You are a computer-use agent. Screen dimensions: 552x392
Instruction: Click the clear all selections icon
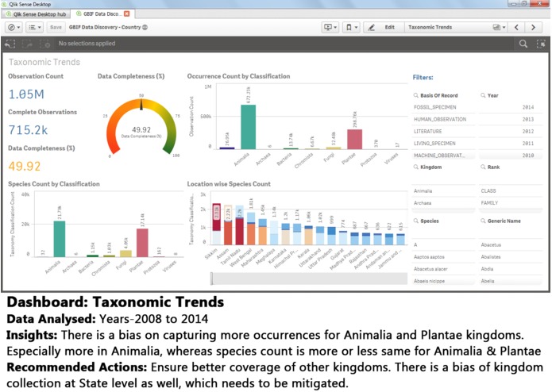click(x=44, y=44)
